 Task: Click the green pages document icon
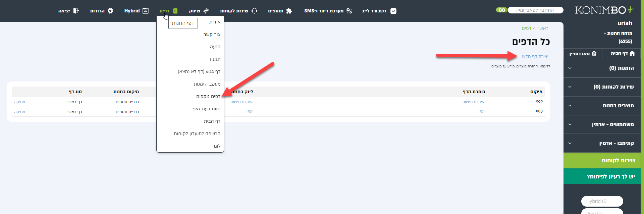(175, 11)
